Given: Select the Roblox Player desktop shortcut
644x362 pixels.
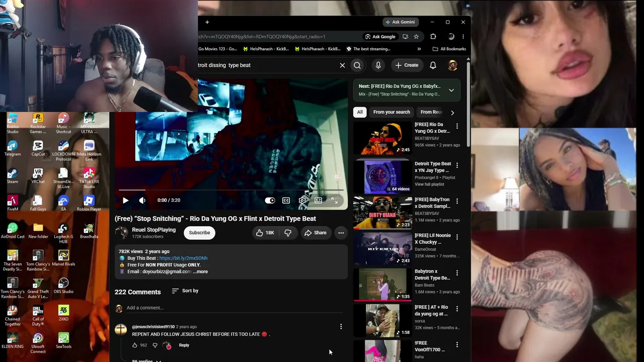Looking at the screenshot, I should click(x=89, y=203).
